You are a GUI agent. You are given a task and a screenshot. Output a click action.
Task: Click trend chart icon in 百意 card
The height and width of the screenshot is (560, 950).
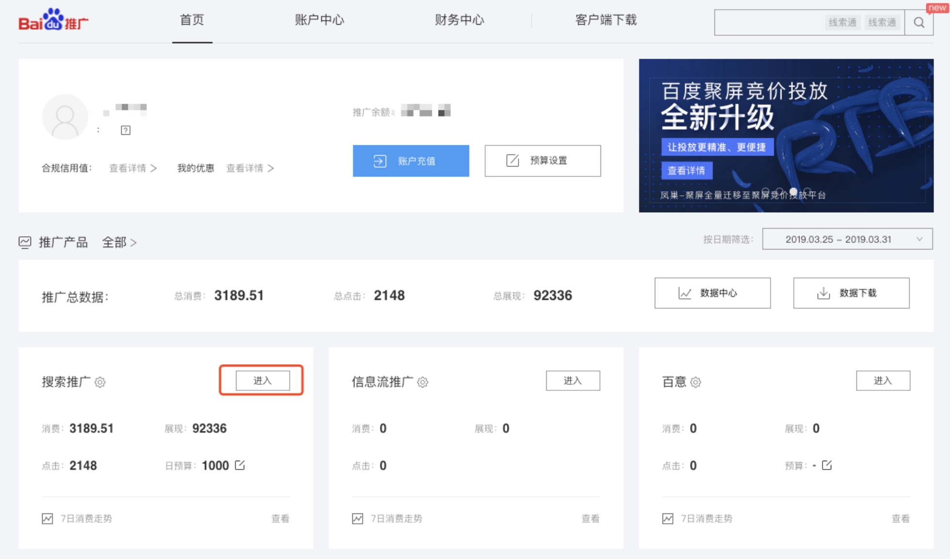click(668, 518)
